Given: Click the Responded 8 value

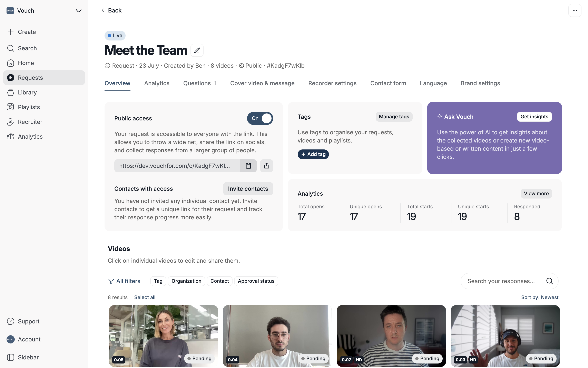Looking at the screenshot, I should point(517,216).
